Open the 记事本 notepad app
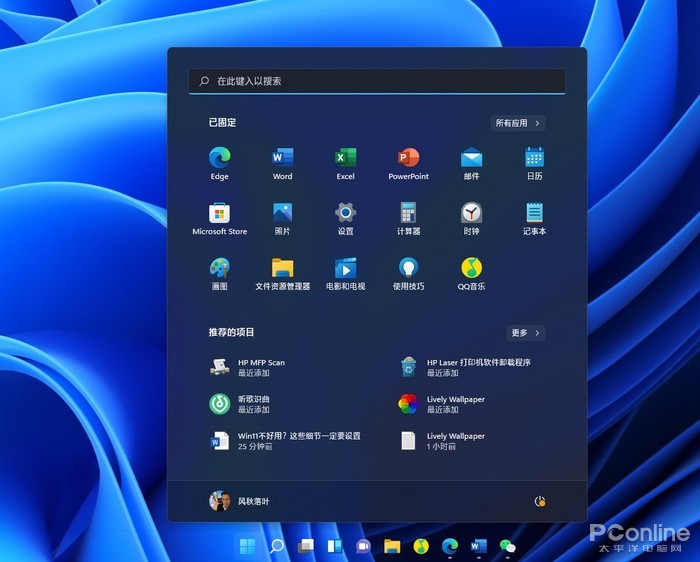Image resolution: width=700 pixels, height=562 pixels. tap(534, 219)
